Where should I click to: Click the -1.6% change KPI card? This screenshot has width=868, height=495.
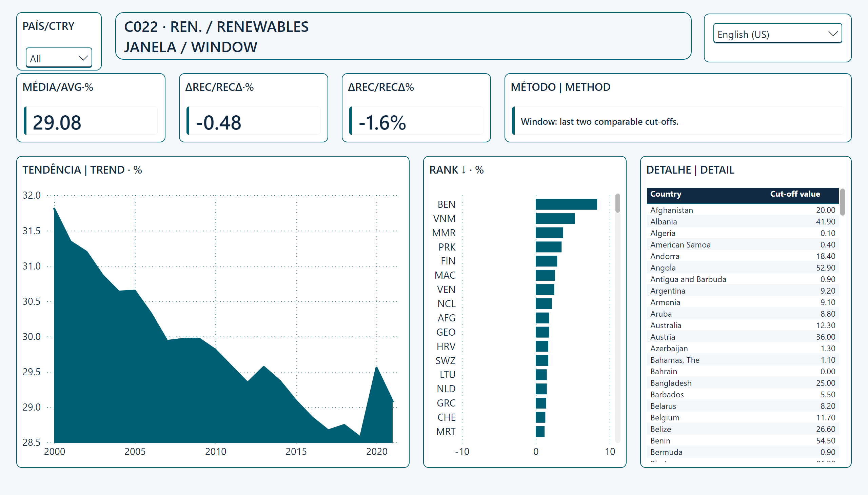click(416, 108)
